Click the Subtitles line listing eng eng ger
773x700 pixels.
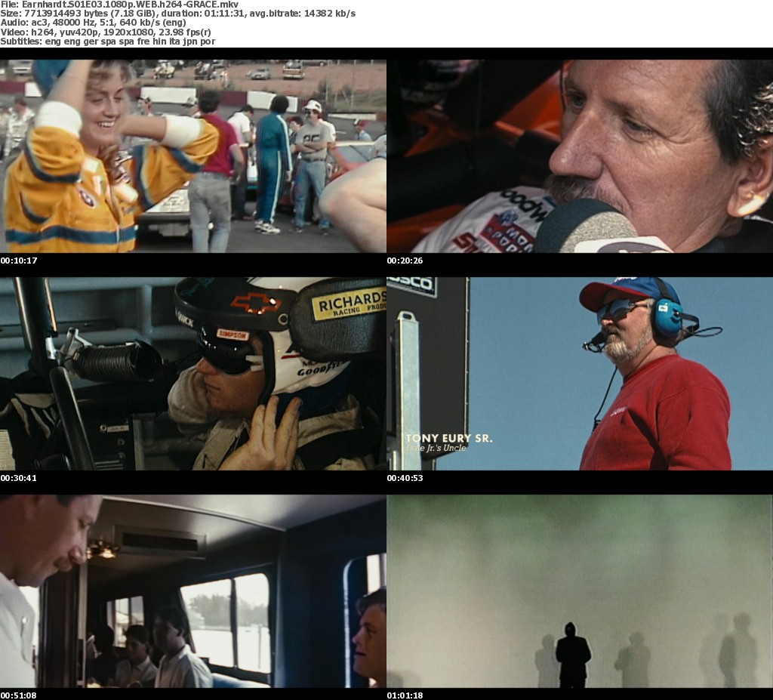107,42
